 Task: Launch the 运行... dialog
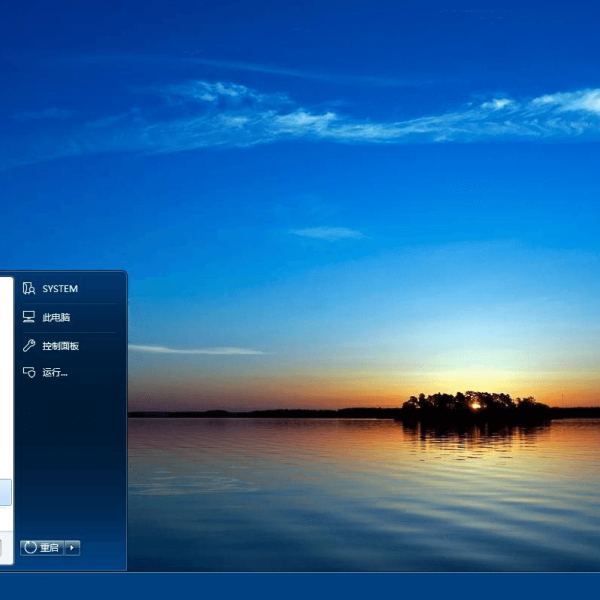pyautogui.click(x=69, y=372)
